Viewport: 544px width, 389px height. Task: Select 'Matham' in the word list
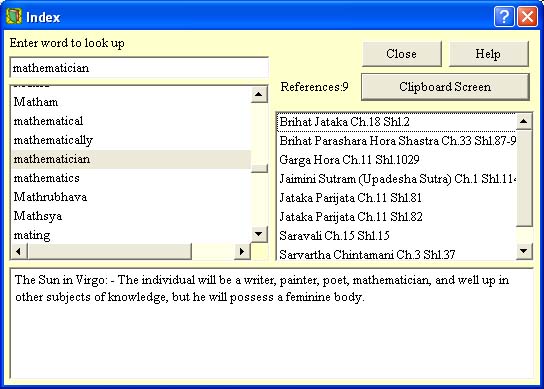131,102
